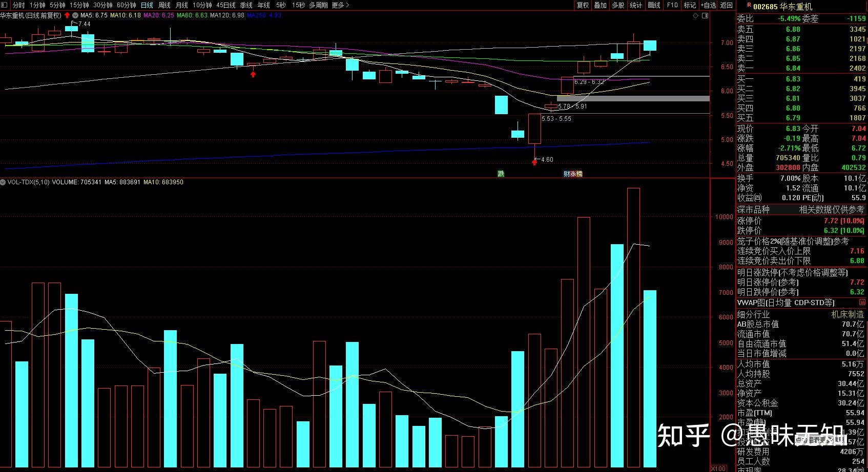Image resolution: width=868 pixels, height=472 pixels.
Task: Click the X100 volume scale label
Action: click(718, 468)
